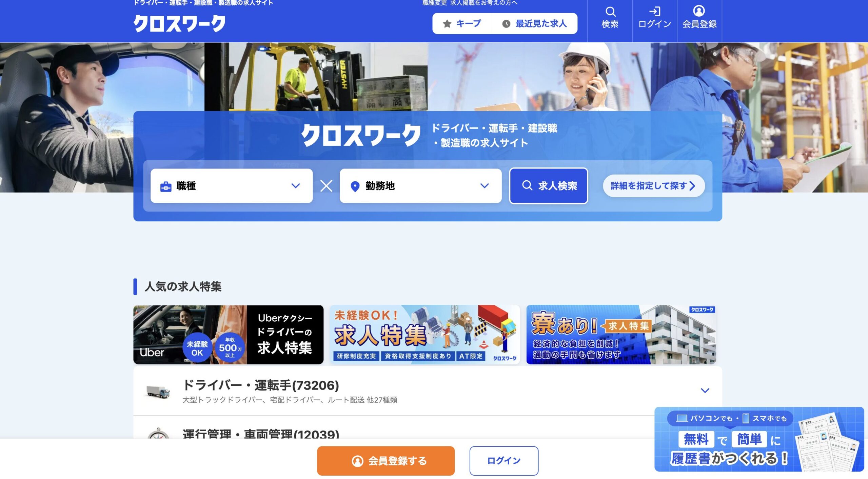Click 詳細を指定して探す link
This screenshot has width=868, height=479.
(653, 186)
